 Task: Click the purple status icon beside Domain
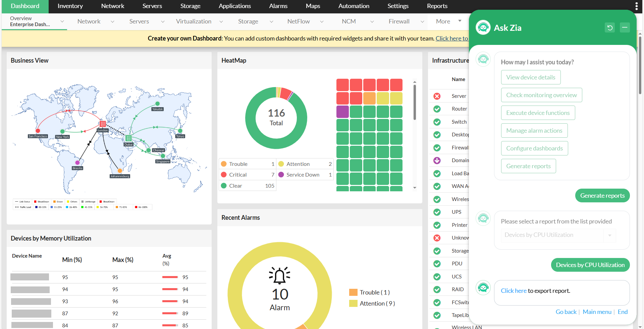coord(437,160)
